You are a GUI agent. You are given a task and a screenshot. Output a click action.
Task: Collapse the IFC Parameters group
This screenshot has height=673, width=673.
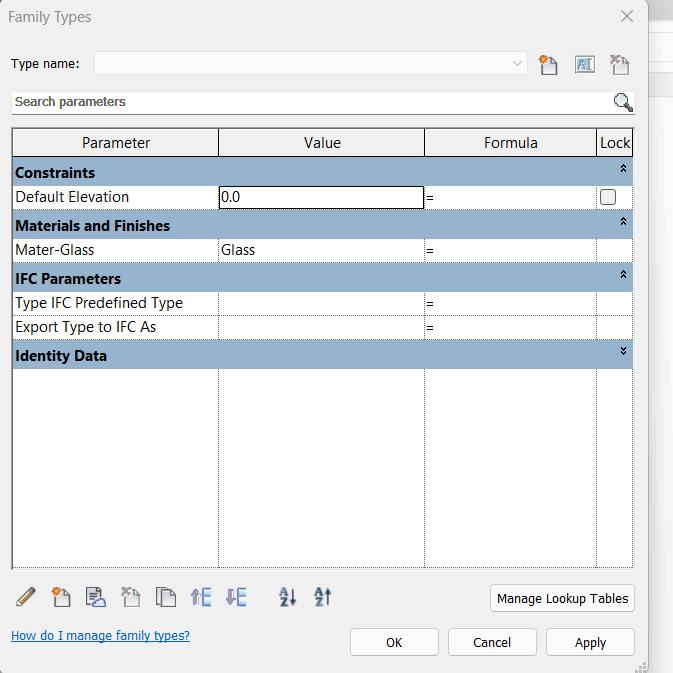pos(623,274)
